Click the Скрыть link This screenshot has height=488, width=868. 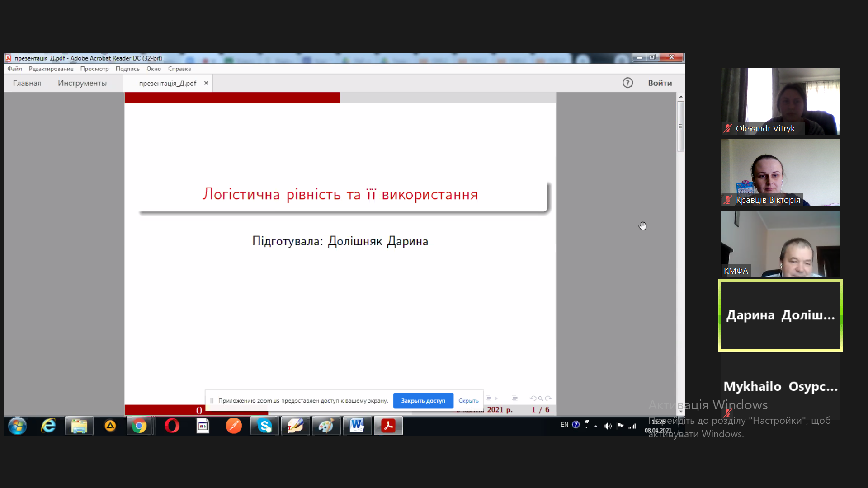point(468,400)
